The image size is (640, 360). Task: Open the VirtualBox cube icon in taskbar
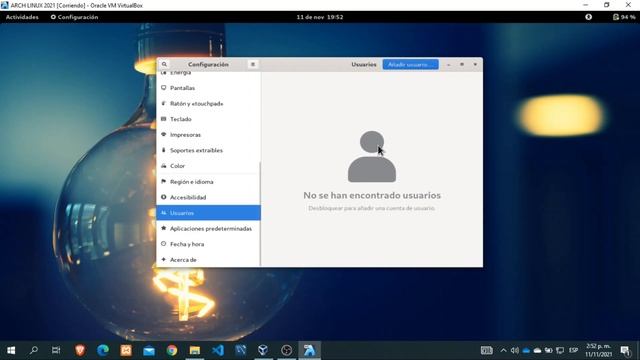coord(263,350)
